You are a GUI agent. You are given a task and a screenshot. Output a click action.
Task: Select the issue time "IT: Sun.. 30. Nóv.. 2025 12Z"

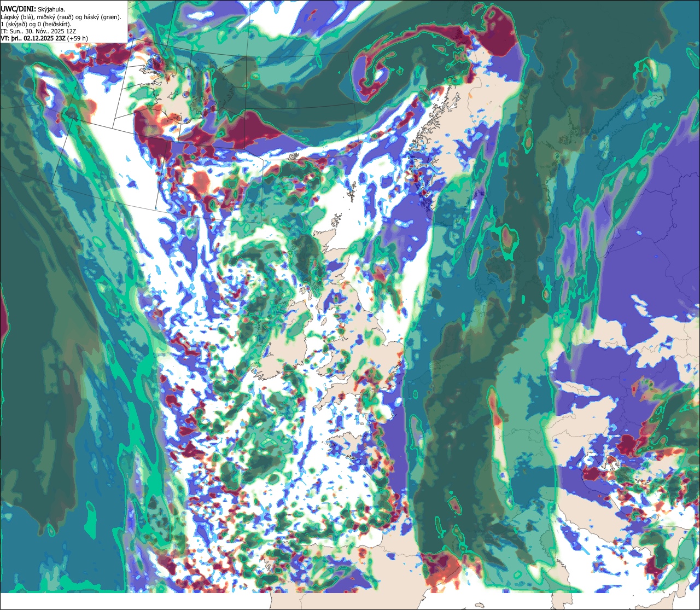point(38,31)
